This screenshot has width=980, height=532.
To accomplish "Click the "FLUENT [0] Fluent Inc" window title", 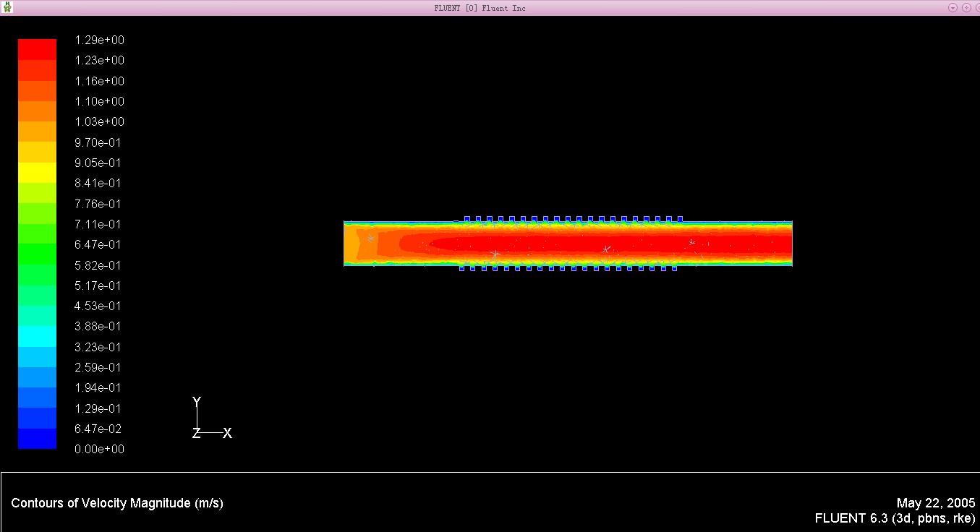I will pyautogui.click(x=480, y=8).
